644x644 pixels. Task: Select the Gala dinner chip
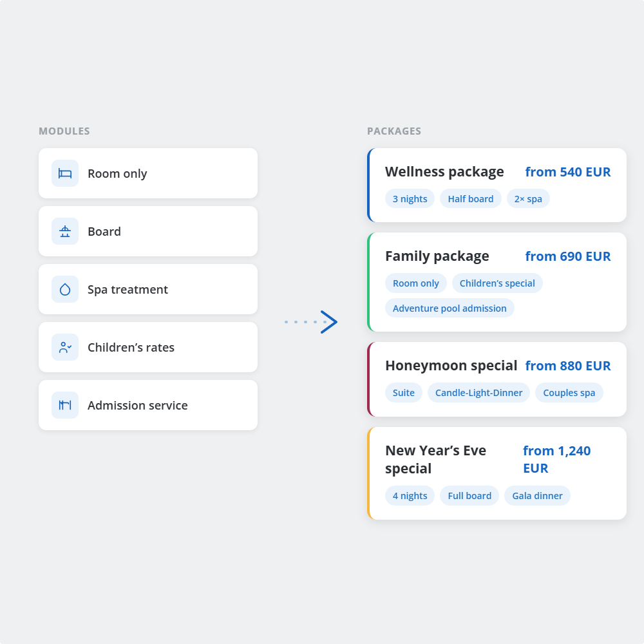click(537, 496)
